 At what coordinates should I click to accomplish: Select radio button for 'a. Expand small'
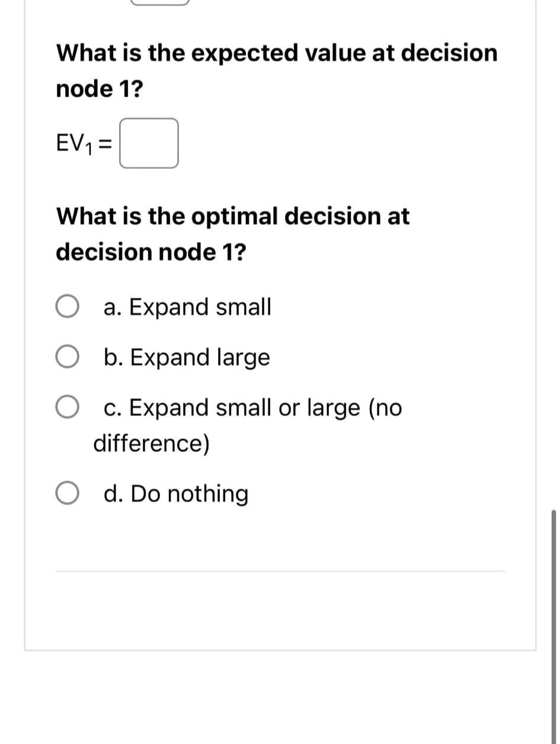pos(67,307)
